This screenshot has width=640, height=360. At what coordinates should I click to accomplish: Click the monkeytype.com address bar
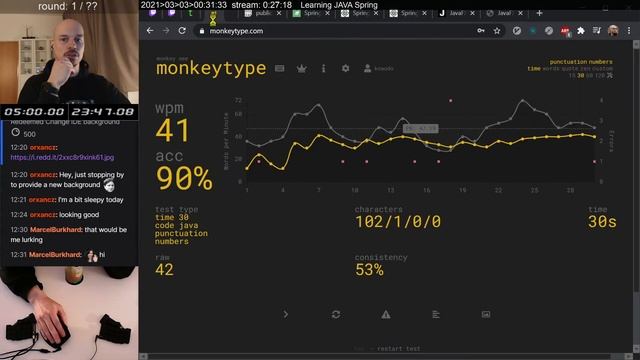pos(349,31)
